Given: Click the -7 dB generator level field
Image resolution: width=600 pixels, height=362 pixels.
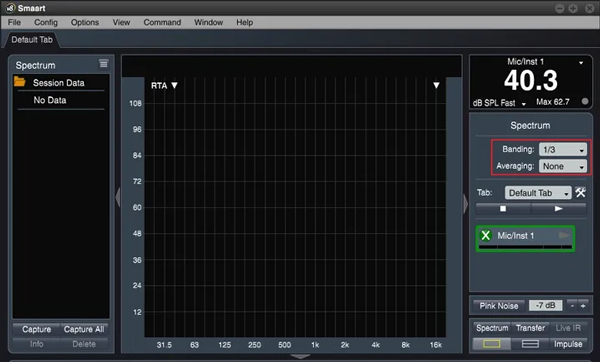Looking at the screenshot, I should coord(546,305).
